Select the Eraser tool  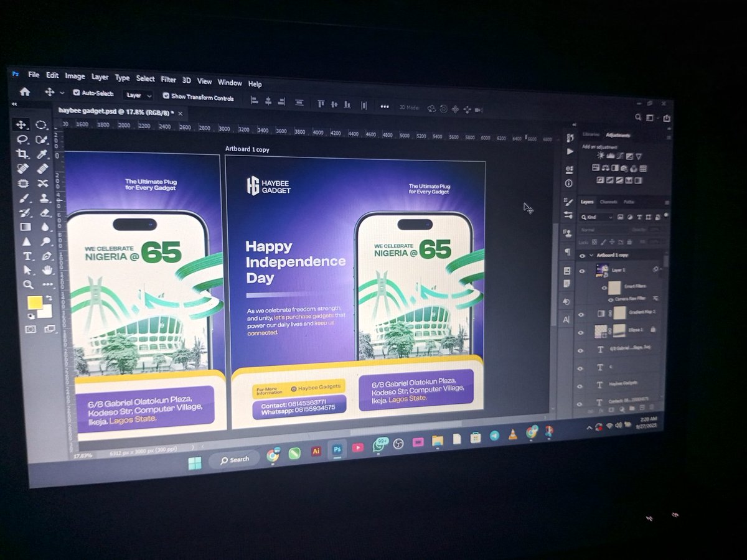45,213
